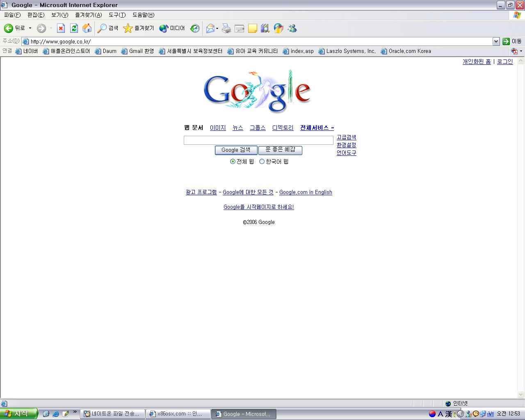
Task: Open Favorites (즐겨찾기) star button
Action: point(139,28)
